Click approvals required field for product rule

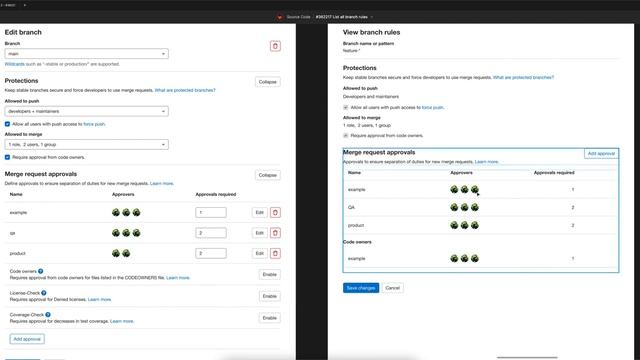point(211,253)
